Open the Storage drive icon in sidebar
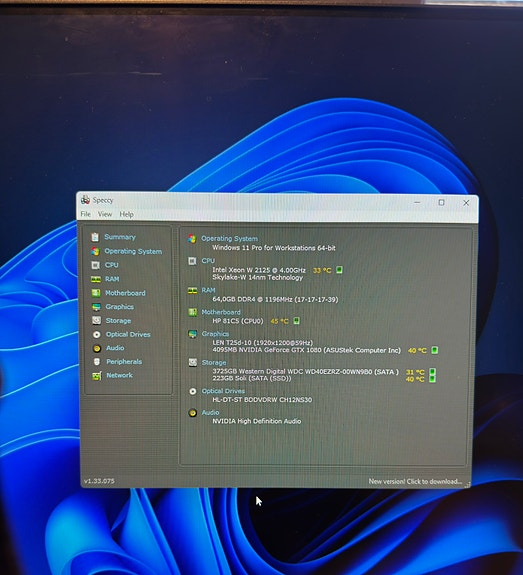This screenshot has width=523, height=575. coord(96,321)
